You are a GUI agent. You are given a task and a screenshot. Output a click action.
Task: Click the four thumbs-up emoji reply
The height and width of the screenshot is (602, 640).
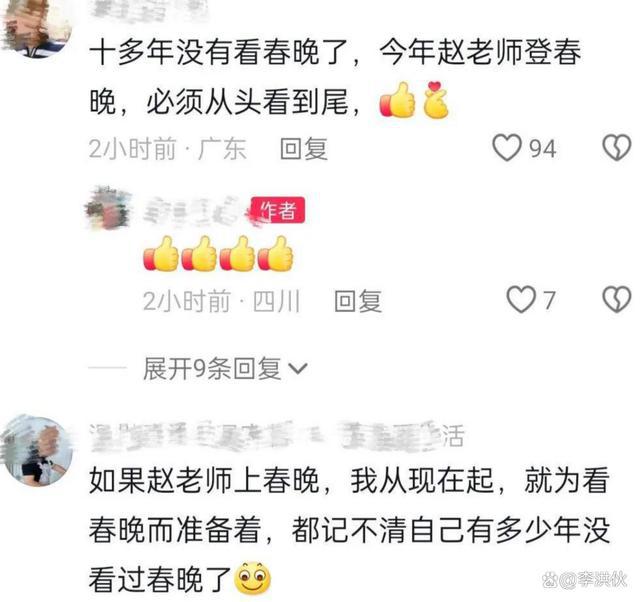pos(218,253)
